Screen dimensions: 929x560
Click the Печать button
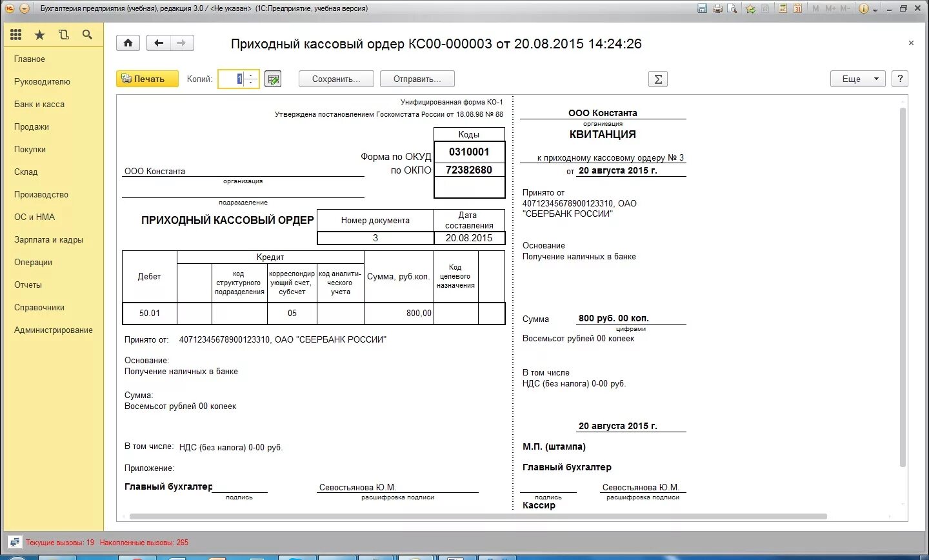tap(147, 79)
